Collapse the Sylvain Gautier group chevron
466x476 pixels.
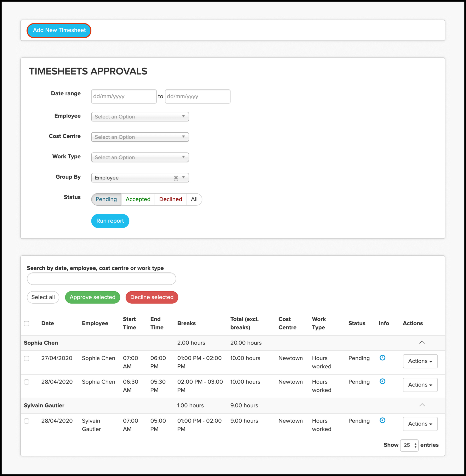[x=422, y=405]
